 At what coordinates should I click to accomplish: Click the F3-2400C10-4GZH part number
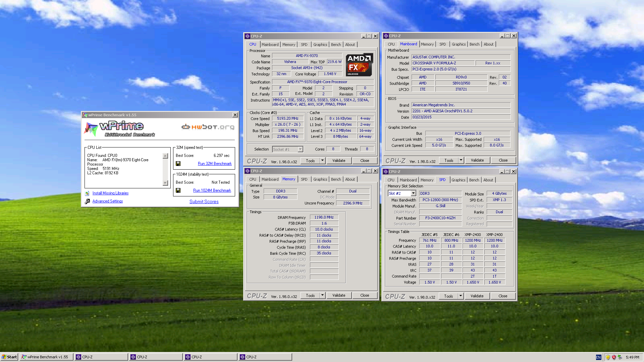440,218
